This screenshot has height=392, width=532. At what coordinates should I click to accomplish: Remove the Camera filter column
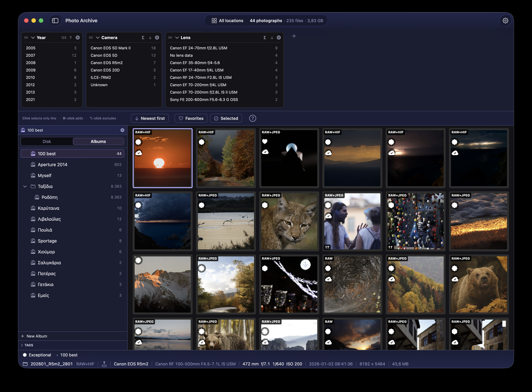pos(157,37)
